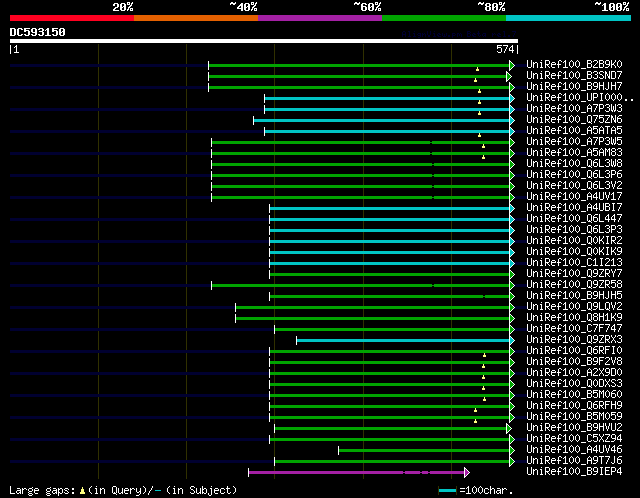Select the purple B9IEP4 alignment bar
This screenshot has width=640, height=498.
(356, 473)
